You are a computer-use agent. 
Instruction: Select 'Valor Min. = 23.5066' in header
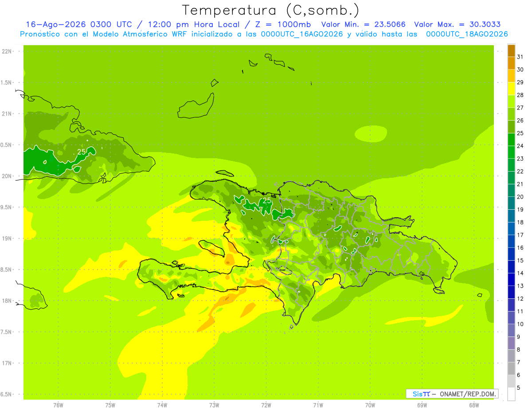pyautogui.click(x=363, y=25)
